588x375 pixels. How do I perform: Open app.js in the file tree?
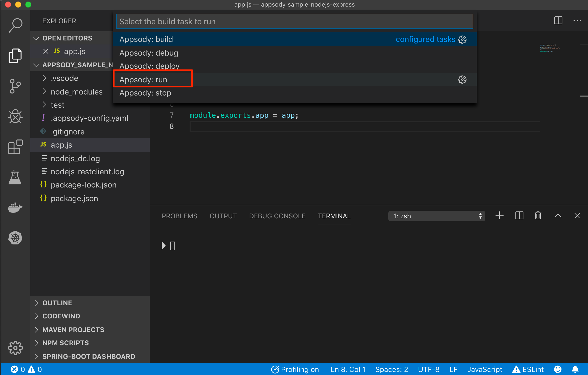click(90, 145)
